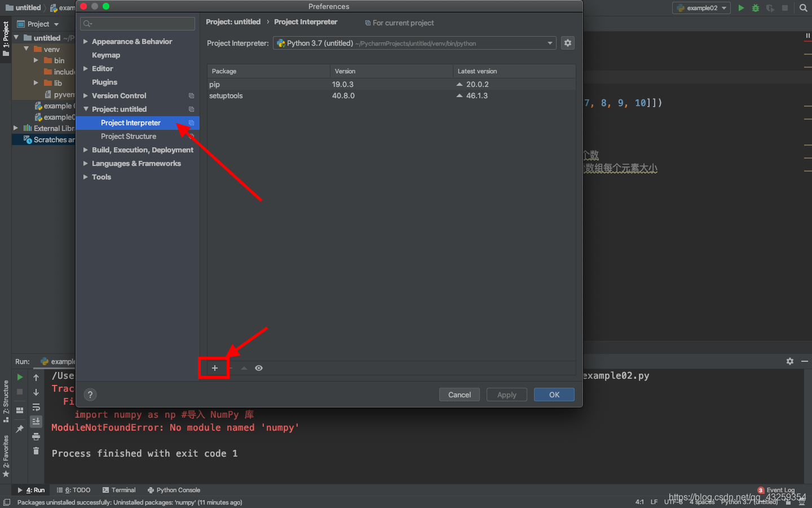This screenshot has height=508, width=812.
Task: Click Project: untitled breadcrumb
Action: pyautogui.click(x=233, y=22)
